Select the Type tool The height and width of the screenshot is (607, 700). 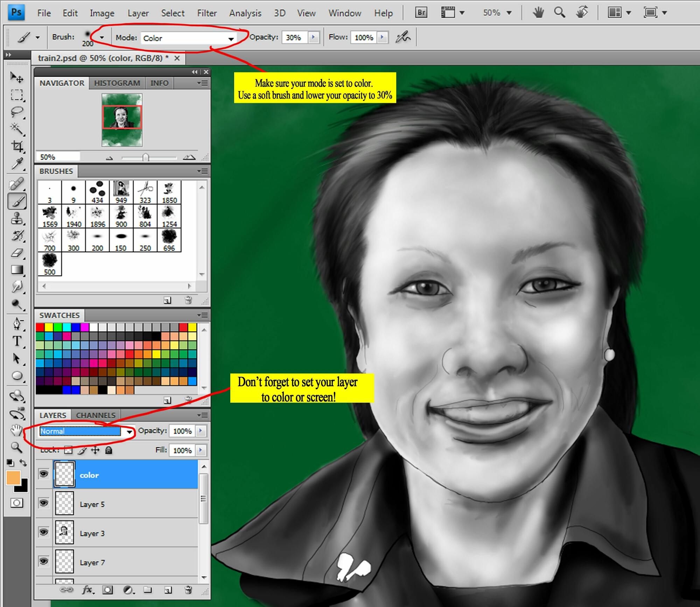click(16, 341)
